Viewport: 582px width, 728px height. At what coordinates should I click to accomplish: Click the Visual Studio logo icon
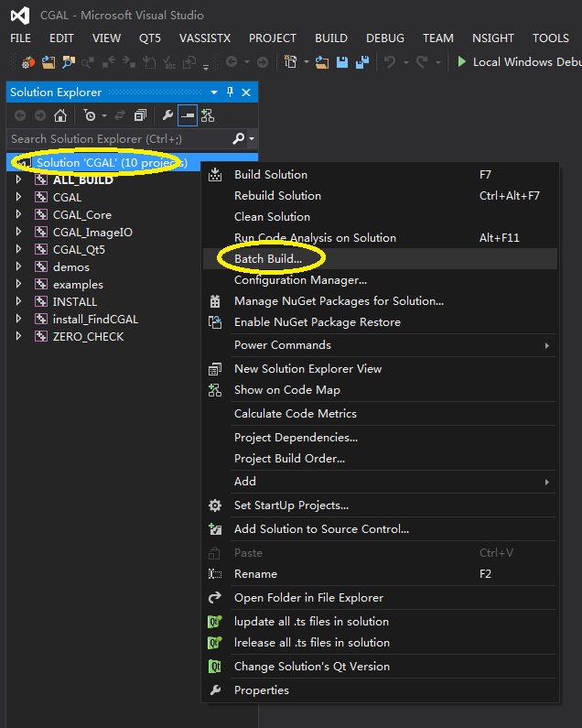pyautogui.click(x=20, y=16)
